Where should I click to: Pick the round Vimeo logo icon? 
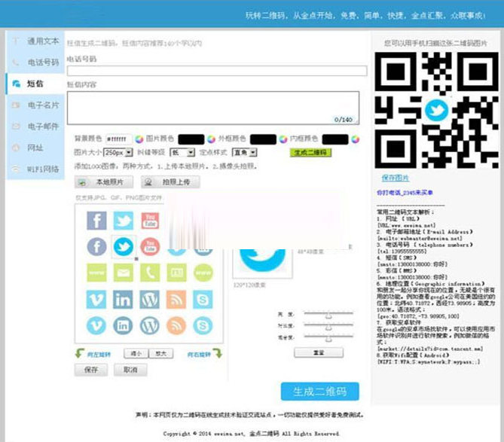click(96, 325)
